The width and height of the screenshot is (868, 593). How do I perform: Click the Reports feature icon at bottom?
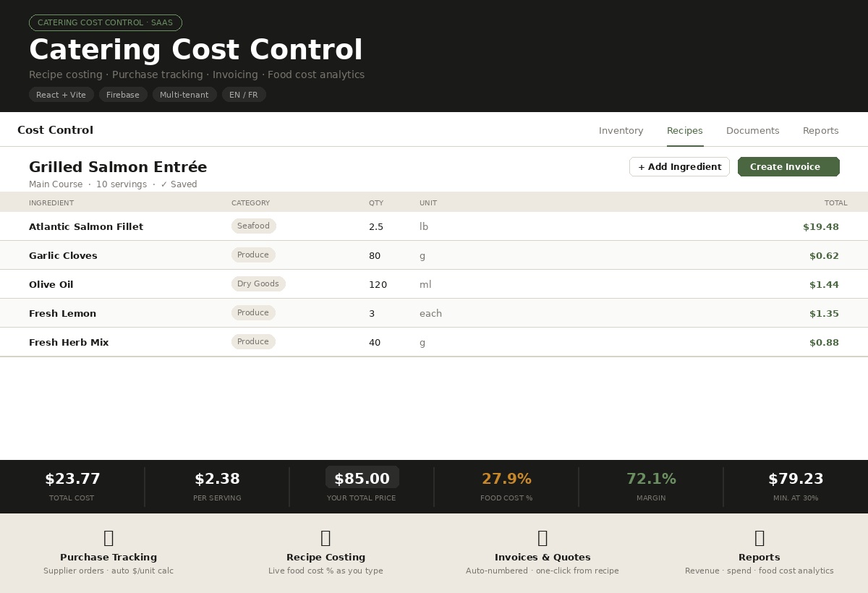759,537
